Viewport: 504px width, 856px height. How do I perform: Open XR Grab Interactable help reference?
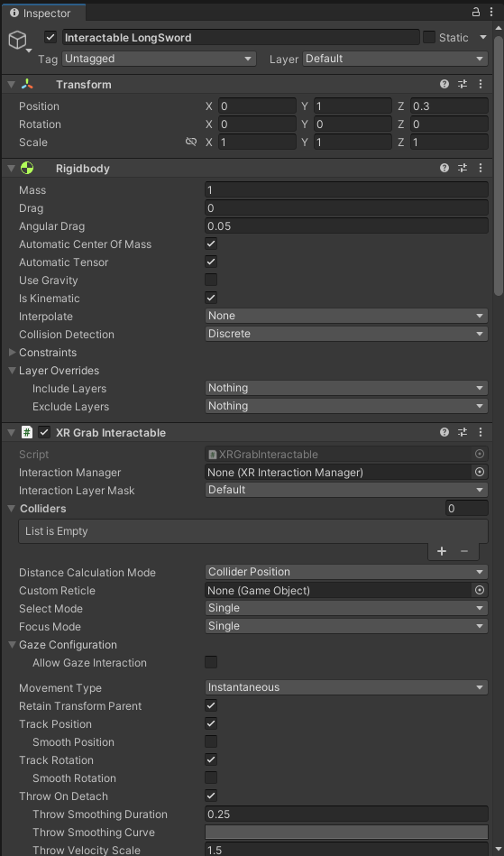(x=444, y=432)
